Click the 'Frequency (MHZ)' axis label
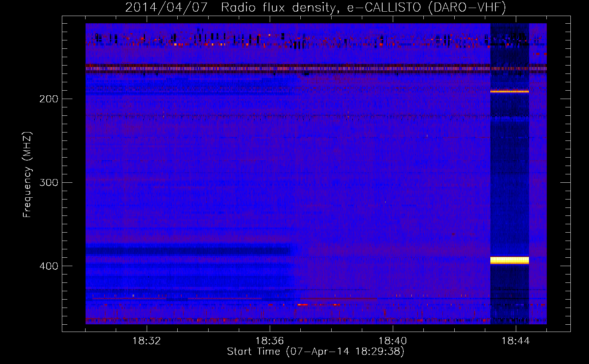This screenshot has width=589, height=364. [27, 174]
